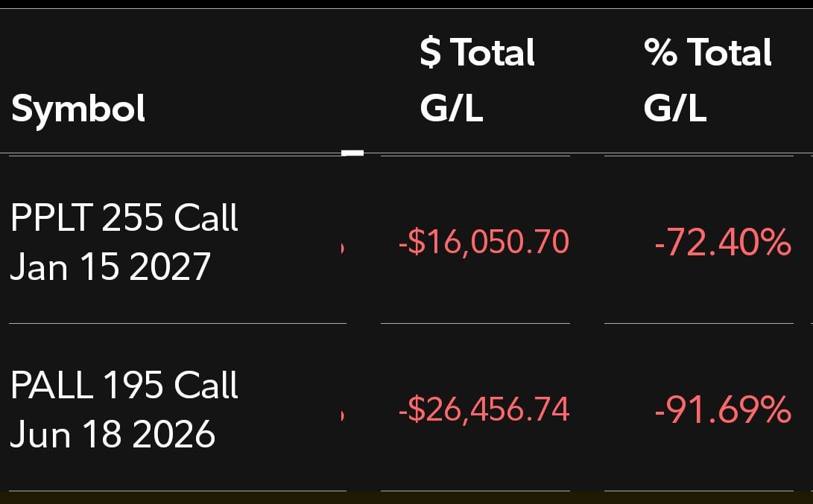Open the PALL 195 Call position
Viewport: 813px width, 504px height.
tap(124, 386)
